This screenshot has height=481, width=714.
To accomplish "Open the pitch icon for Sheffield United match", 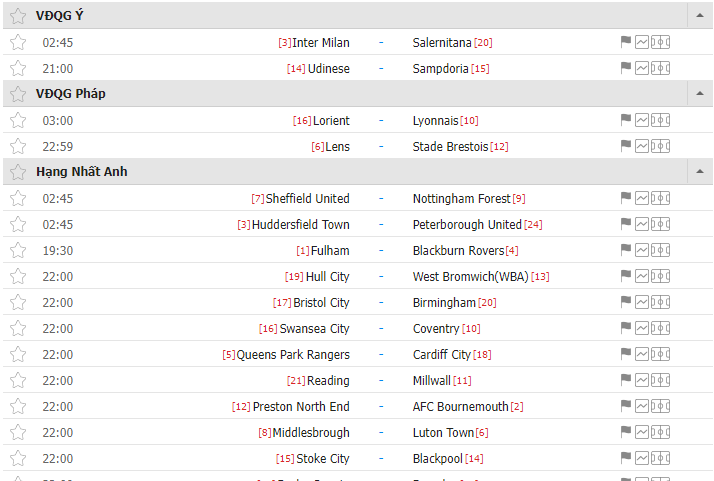I will (660, 198).
